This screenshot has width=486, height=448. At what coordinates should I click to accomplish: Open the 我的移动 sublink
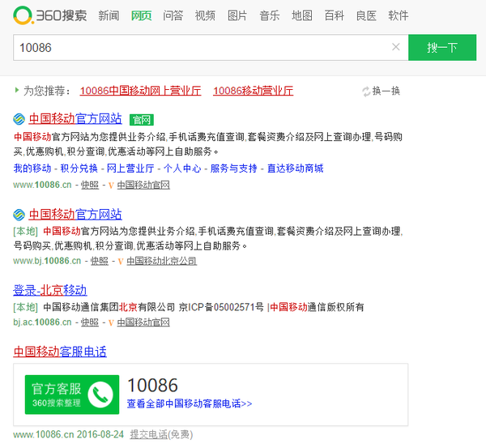click(x=32, y=169)
